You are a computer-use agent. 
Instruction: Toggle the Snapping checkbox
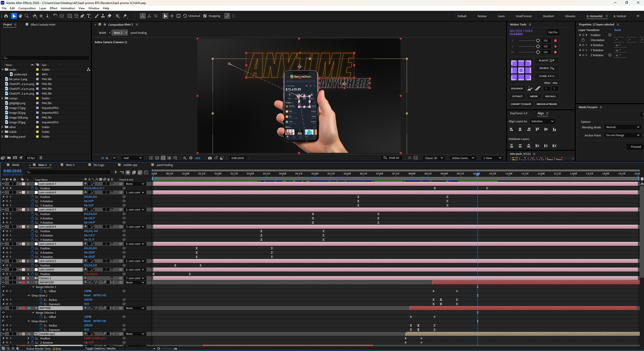click(205, 16)
